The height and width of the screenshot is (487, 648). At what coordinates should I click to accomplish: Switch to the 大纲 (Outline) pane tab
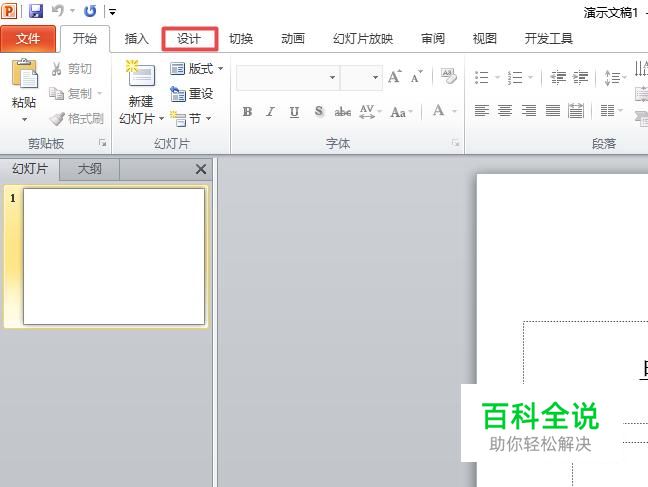(89, 169)
